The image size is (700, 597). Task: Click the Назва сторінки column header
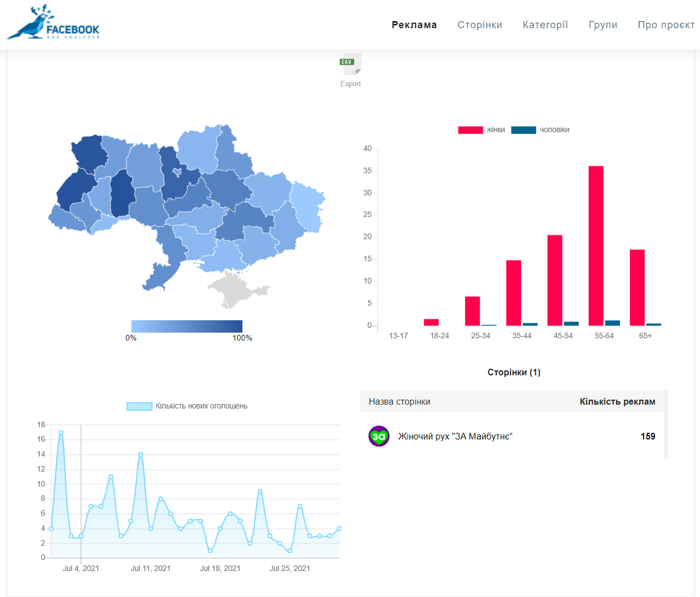pos(399,402)
